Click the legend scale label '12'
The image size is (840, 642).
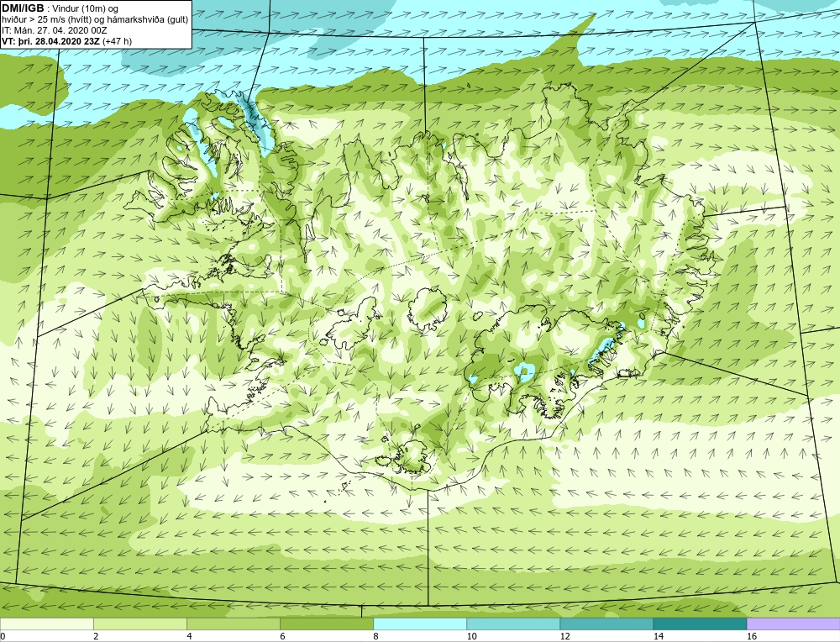(564, 636)
